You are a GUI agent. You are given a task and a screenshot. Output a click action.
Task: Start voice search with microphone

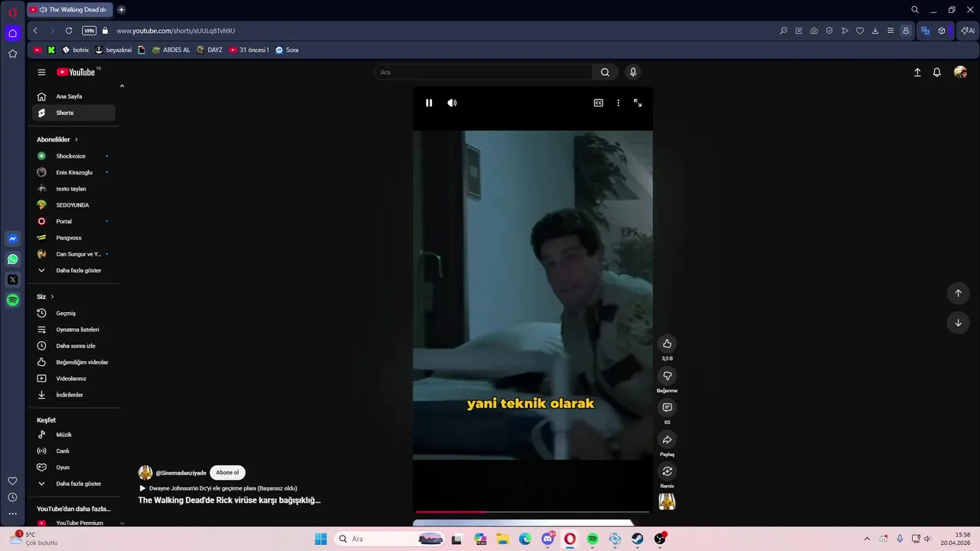pos(632,72)
